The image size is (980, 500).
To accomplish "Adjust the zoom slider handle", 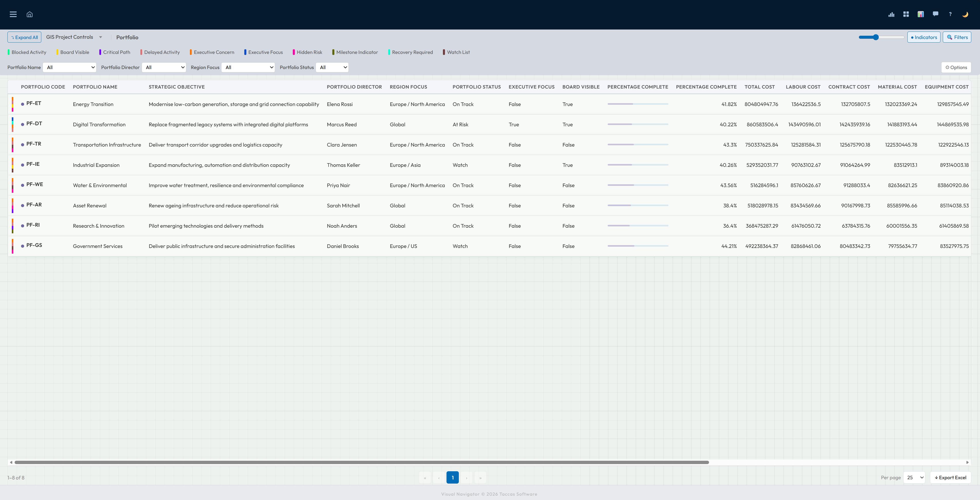I will [x=876, y=37].
